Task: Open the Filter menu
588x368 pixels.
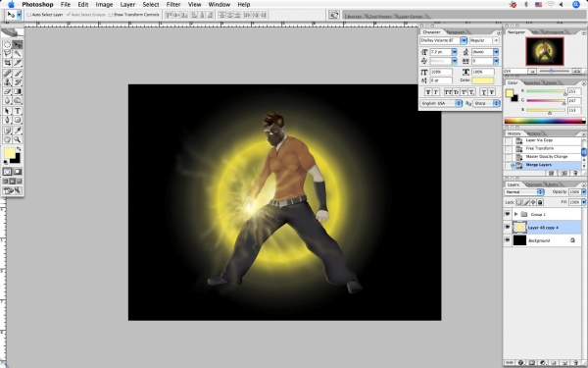Action: pyautogui.click(x=173, y=5)
